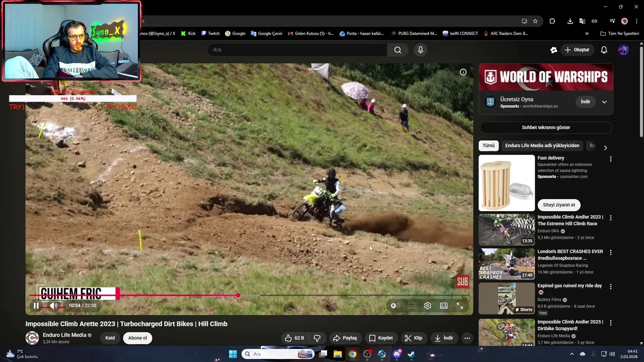Click the sparkle icon left of Oluştur
644x362 pixels.
(x=553, y=50)
